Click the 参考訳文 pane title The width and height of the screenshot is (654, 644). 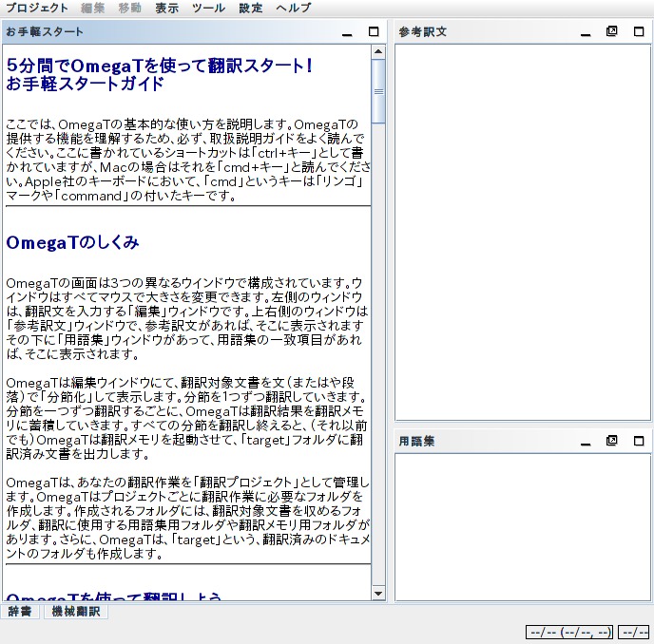422,31
